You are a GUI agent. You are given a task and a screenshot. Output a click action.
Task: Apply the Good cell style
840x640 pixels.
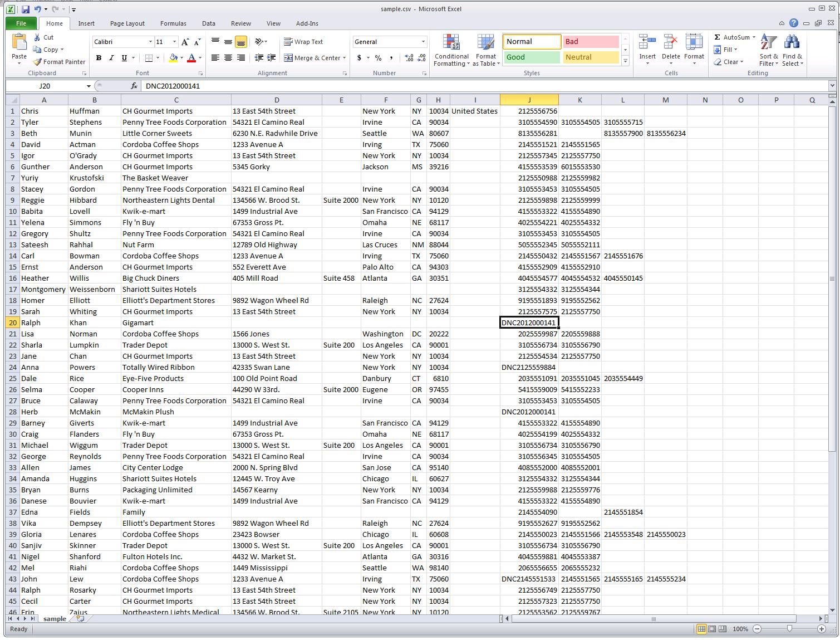532,57
